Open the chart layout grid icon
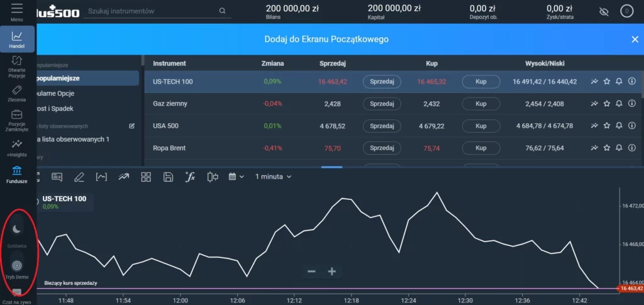The image size is (644, 305). click(x=146, y=177)
